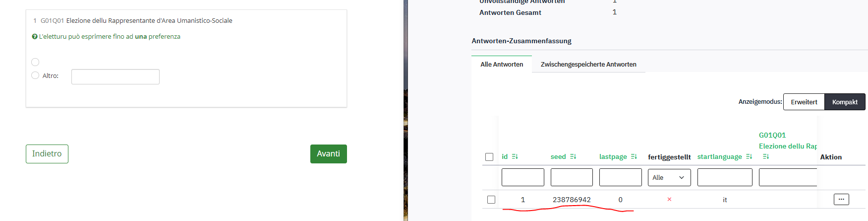Click the red incomplete X icon
The image size is (868, 221).
669,199
